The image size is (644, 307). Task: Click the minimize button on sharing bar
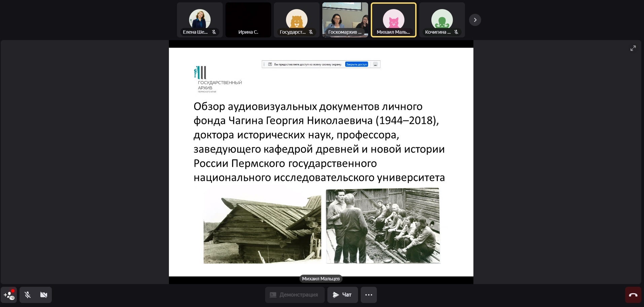tap(375, 64)
